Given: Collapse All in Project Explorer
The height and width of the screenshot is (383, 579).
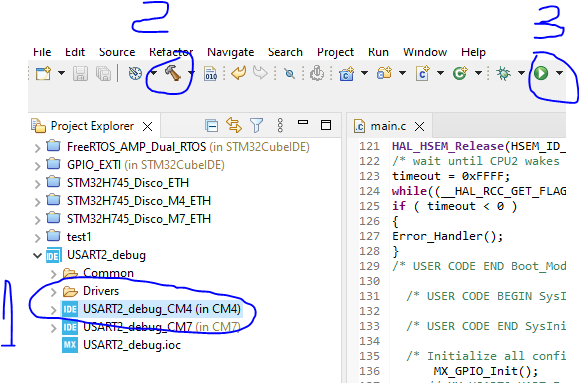Looking at the screenshot, I should point(212,126).
